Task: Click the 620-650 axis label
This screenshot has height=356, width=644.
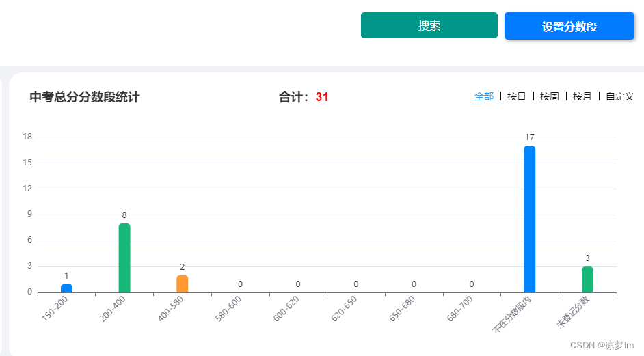Action: click(344, 309)
